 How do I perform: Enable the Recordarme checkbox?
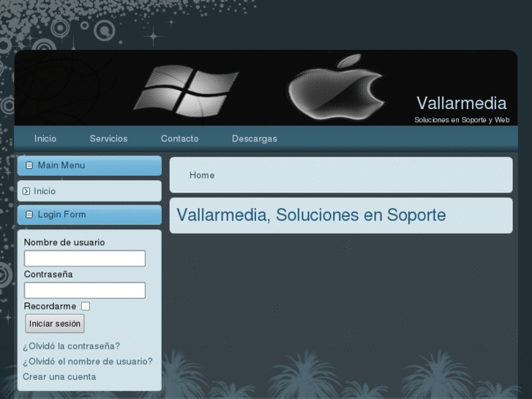(86, 306)
